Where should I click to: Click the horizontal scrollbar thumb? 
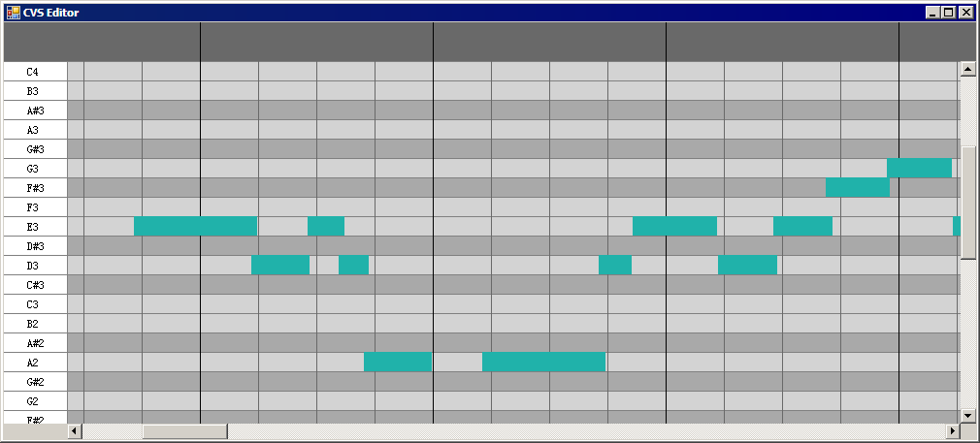pos(185,430)
